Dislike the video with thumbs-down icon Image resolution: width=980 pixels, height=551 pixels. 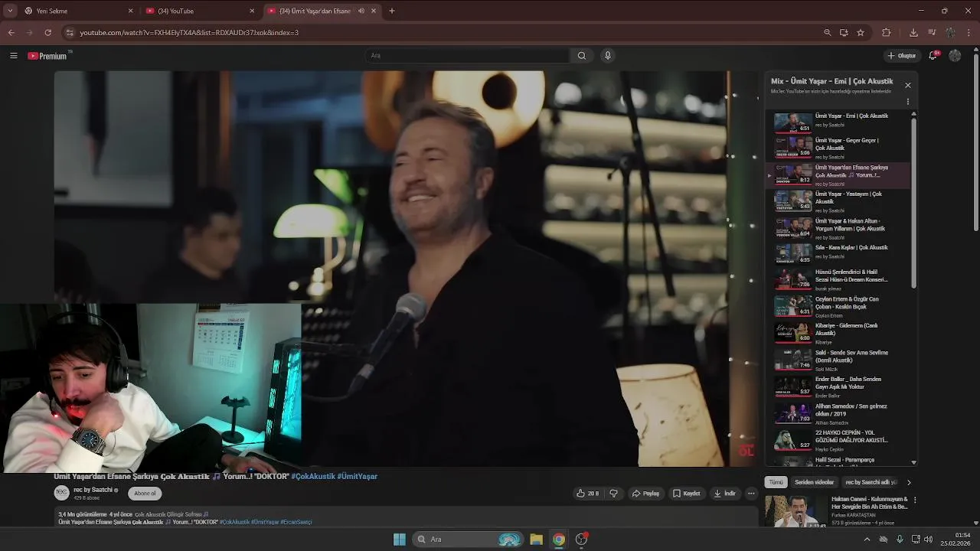[x=613, y=494]
